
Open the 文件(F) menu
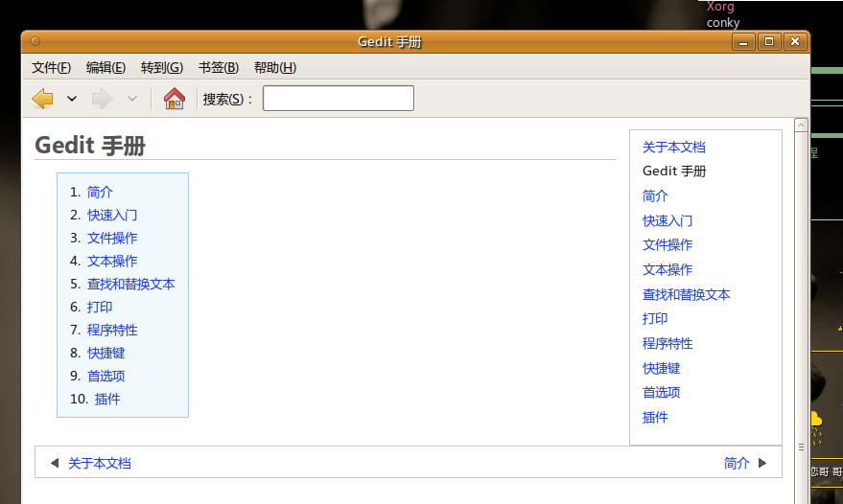click(x=51, y=68)
